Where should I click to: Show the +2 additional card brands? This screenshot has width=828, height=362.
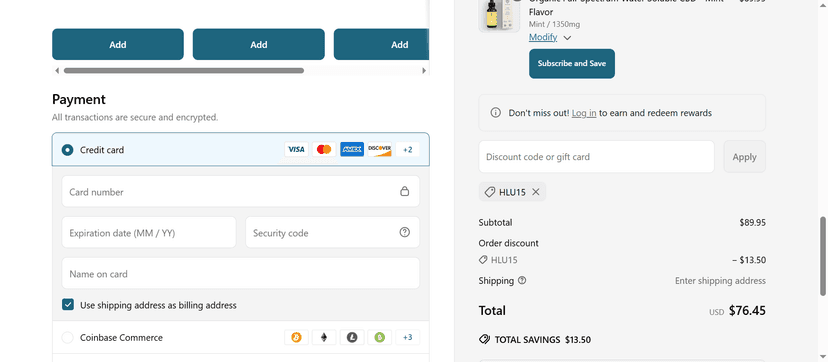pyautogui.click(x=408, y=149)
